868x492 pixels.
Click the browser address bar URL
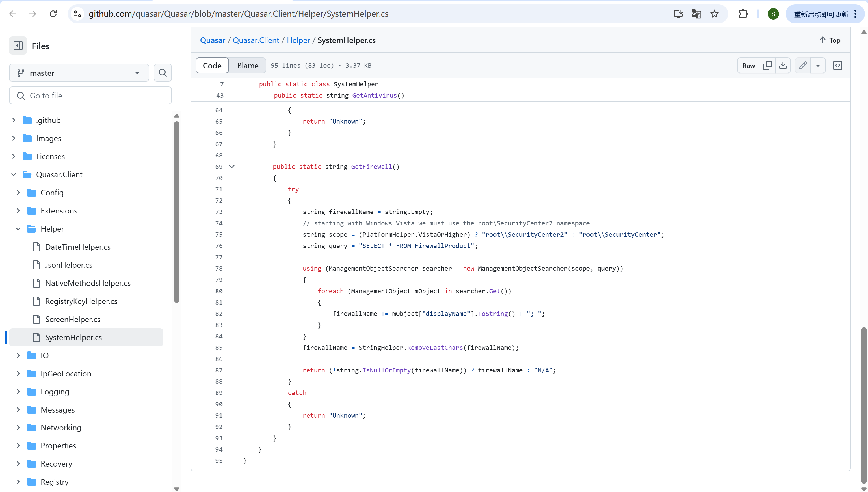pos(239,14)
